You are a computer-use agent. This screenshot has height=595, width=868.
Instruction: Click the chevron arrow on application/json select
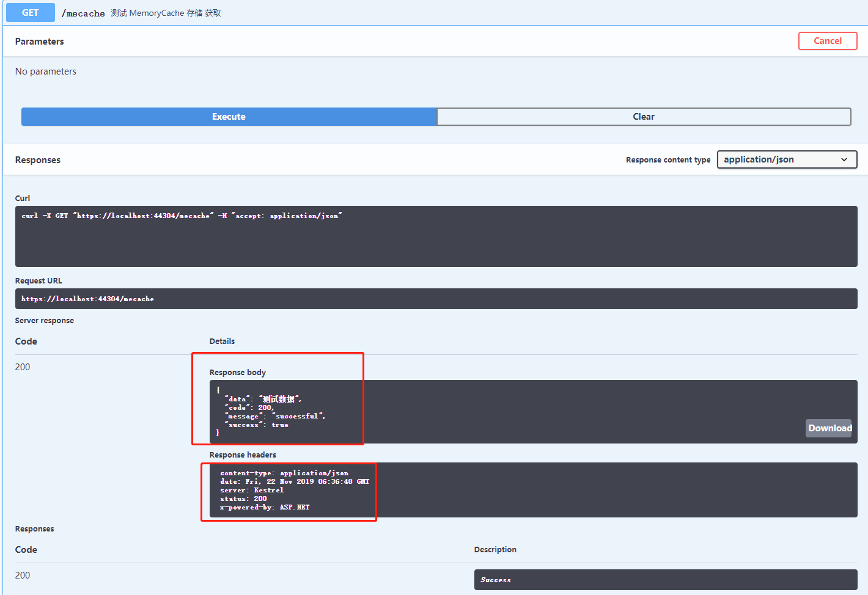tap(844, 159)
